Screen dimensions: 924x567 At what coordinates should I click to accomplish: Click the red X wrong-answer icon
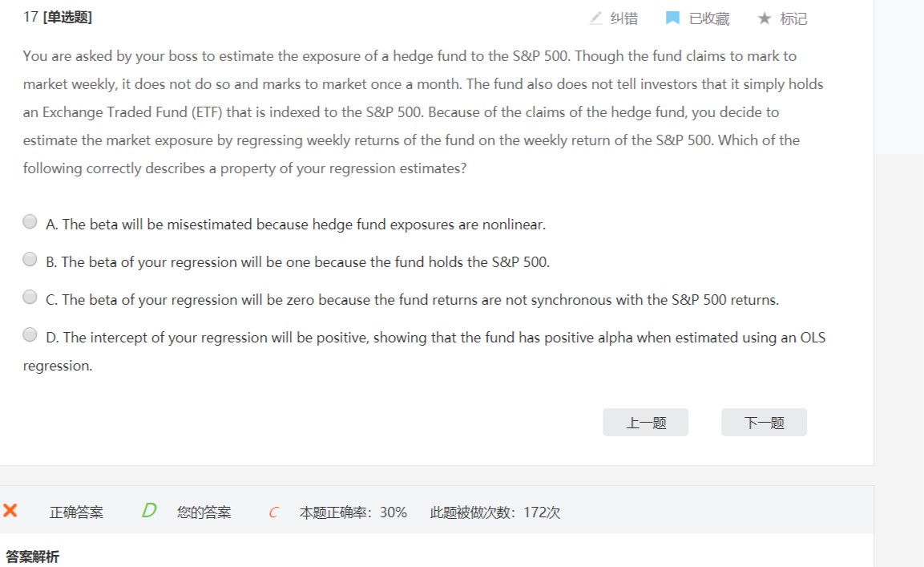point(10,511)
